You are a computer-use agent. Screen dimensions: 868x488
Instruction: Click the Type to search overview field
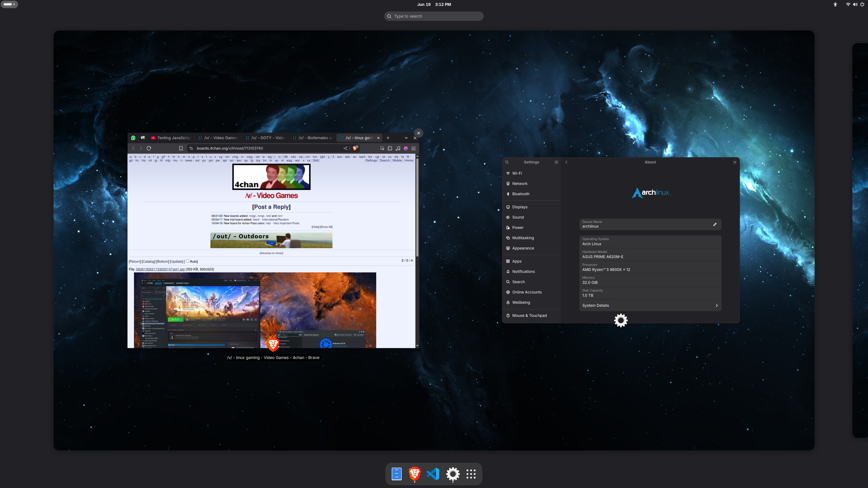click(x=434, y=16)
